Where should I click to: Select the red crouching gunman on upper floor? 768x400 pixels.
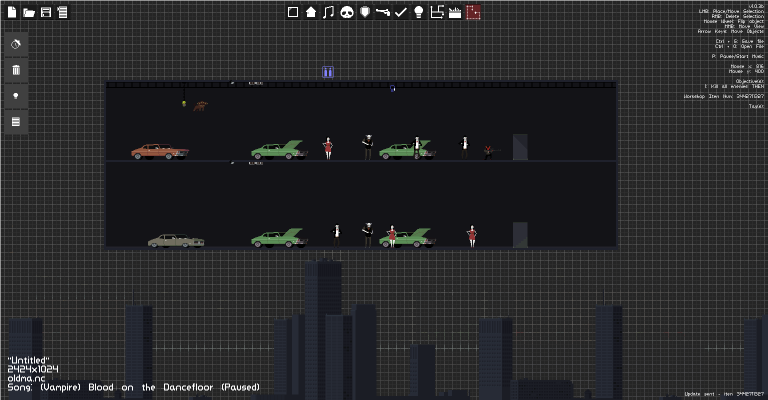(491, 152)
